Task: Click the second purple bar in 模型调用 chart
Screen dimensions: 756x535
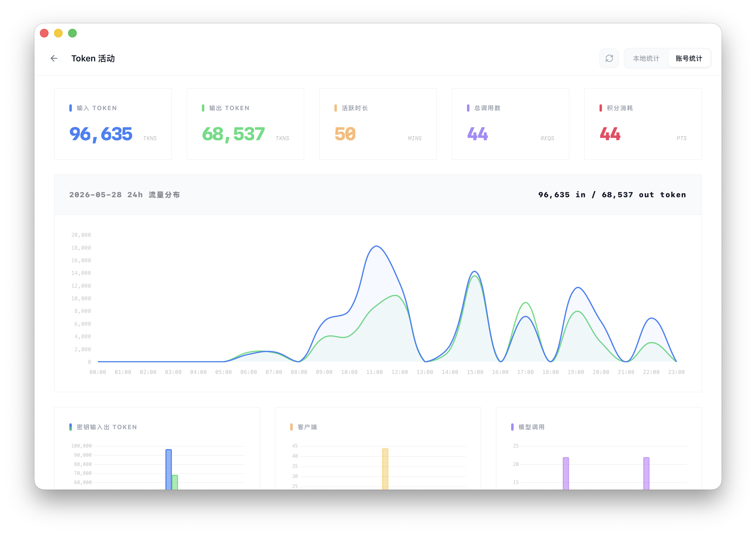Action: point(646,473)
